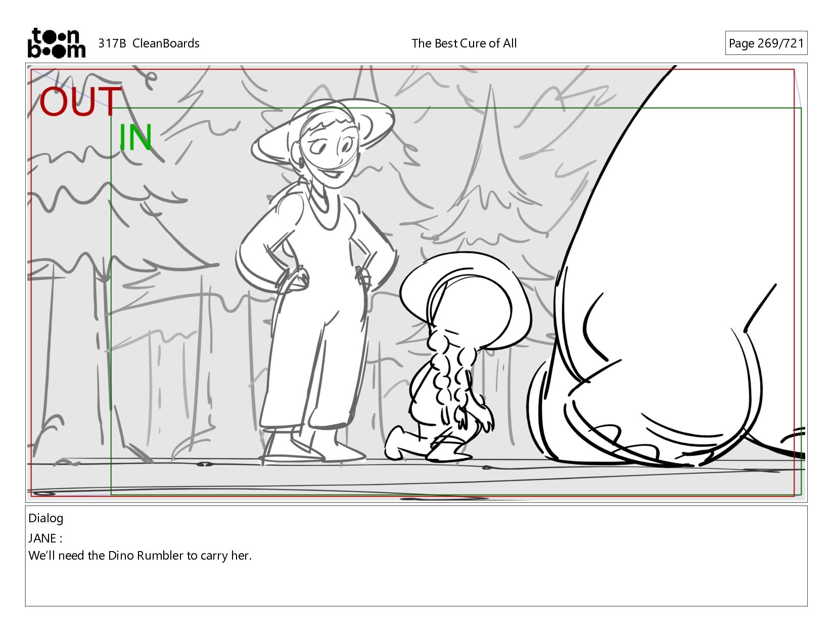The height and width of the screenshot is (644, 834).
Task: Click the green 'IN' camera frame label
Action: [135, 137]
